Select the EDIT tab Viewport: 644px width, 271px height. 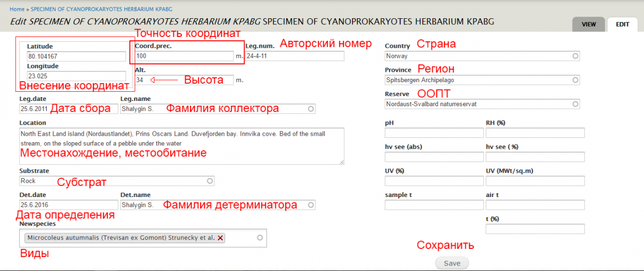[623, 25]
